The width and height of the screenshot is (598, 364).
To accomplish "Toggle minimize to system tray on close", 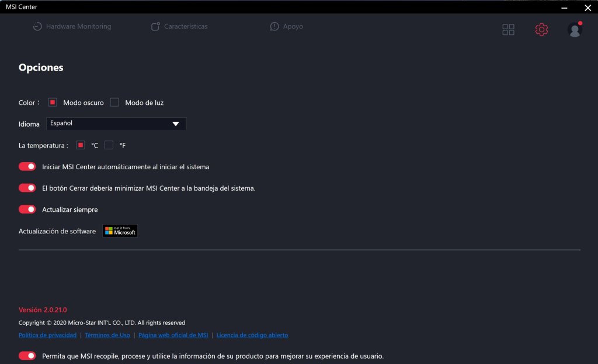I will click(27, 188).
